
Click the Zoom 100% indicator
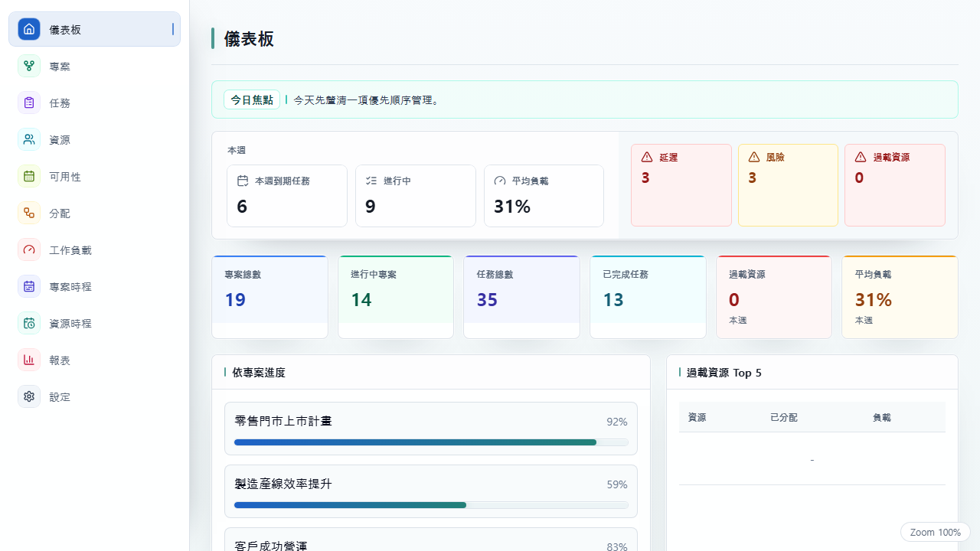click(x=936, y=532)
